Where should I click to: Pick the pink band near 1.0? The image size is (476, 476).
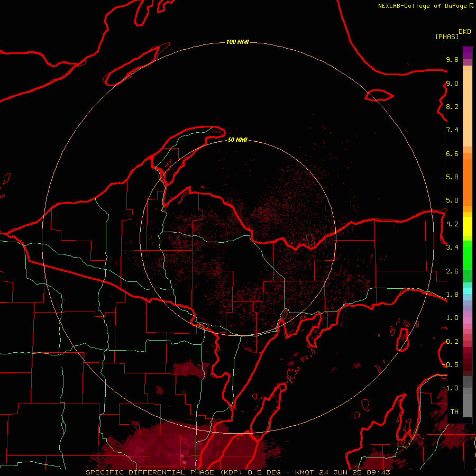(467, 321)
